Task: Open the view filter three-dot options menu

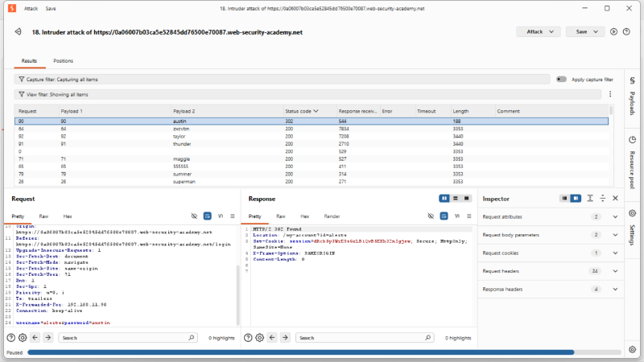Action: point(610,94)
